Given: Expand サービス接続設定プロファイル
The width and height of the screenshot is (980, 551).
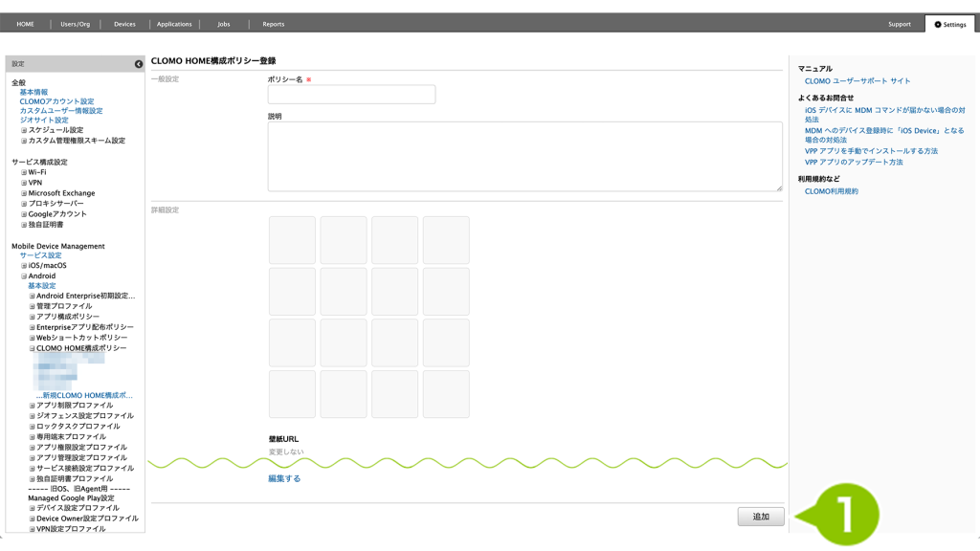Looking at the screenshot, I should (32, 469).
